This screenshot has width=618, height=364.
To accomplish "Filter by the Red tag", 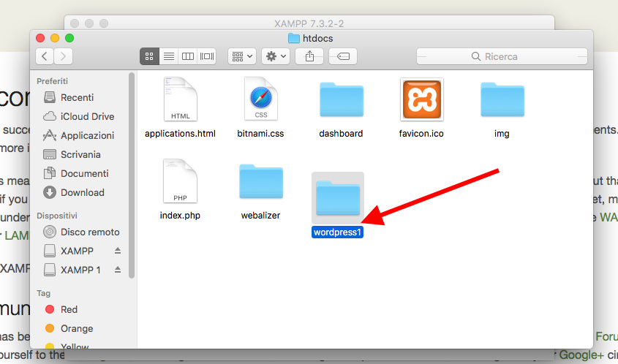I will pyautogui.click(x=67, y=309).
